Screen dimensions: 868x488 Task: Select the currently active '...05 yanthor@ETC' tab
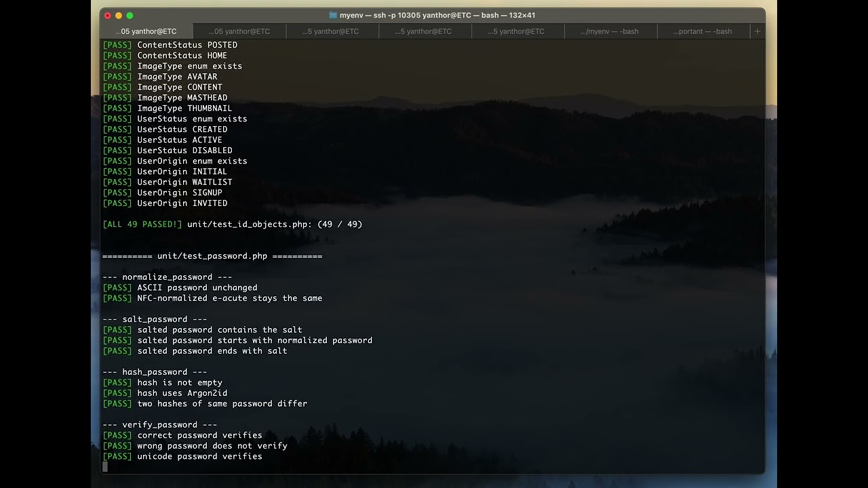coord(146,31)
